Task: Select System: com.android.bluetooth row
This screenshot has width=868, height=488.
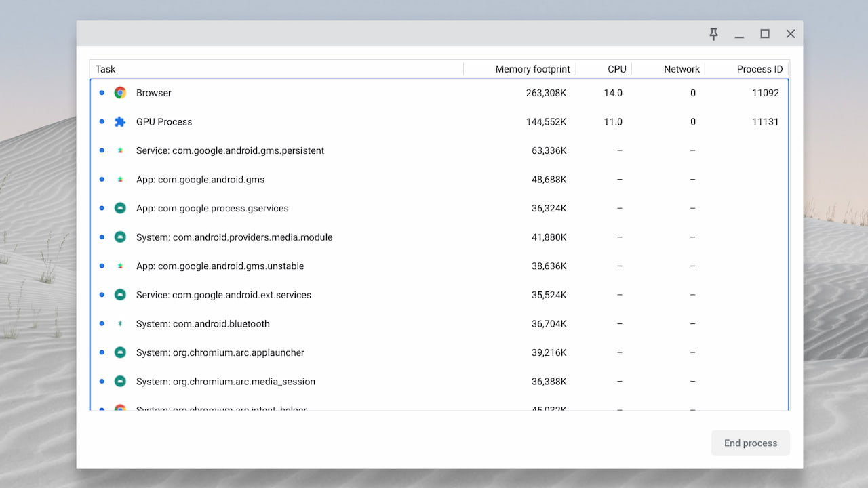Action: point(439,324)
